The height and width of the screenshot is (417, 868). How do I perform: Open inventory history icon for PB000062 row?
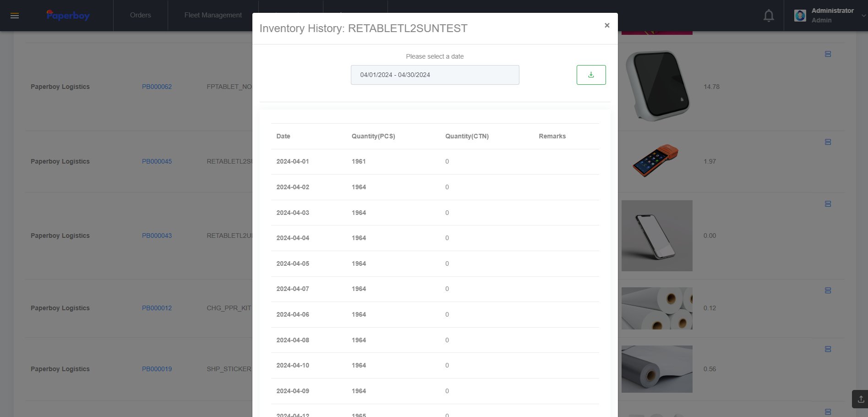(828, 54)
